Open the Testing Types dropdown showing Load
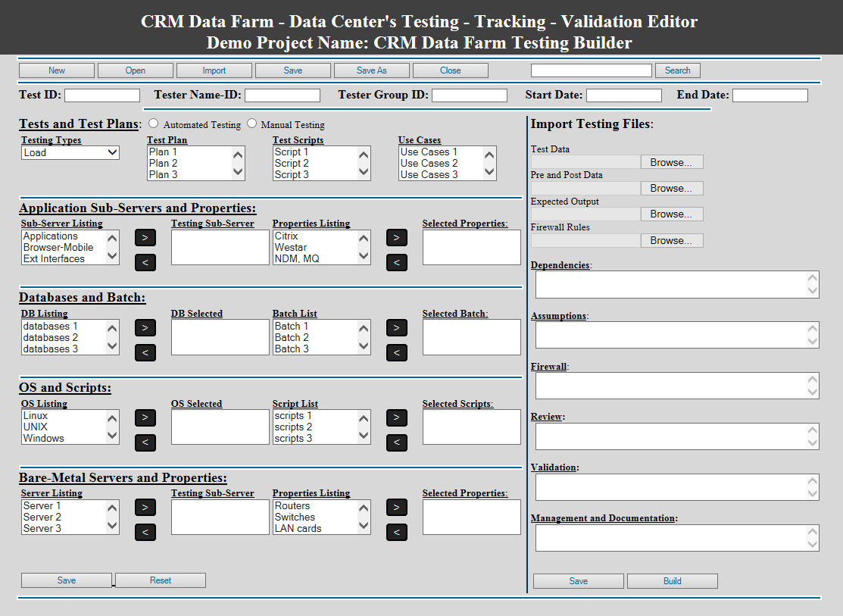Screen dimensions: 843x616 click(70, 152)
